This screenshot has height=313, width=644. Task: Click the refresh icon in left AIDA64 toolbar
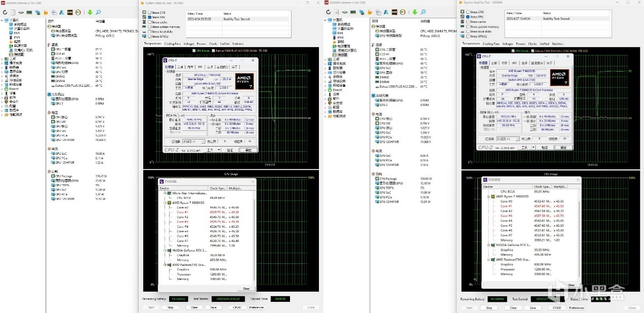point(5,12)
